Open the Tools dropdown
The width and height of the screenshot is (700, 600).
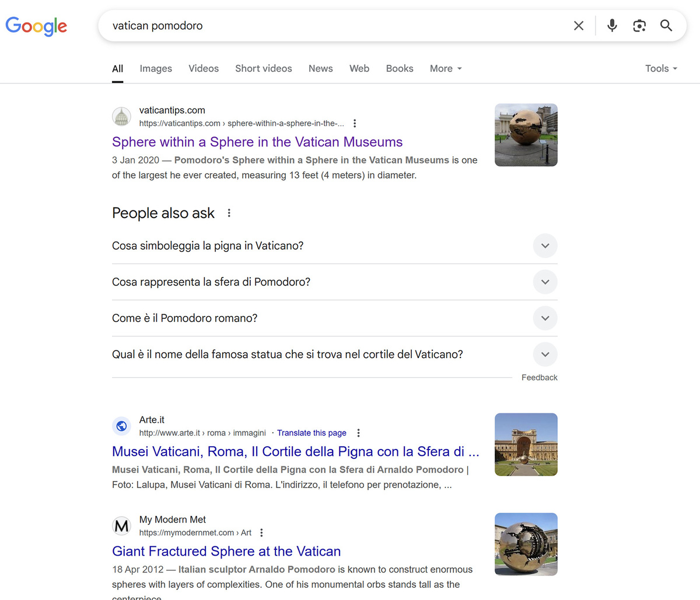[661, 69]
